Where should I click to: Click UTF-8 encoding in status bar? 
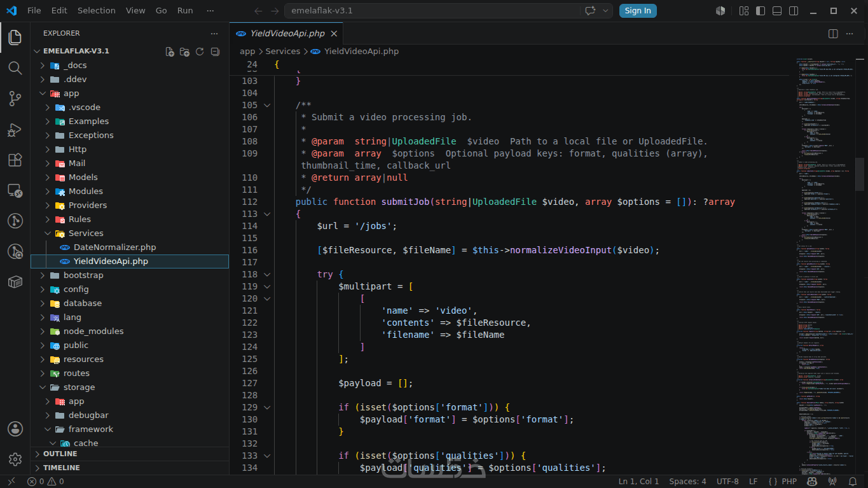coord(727,482)
